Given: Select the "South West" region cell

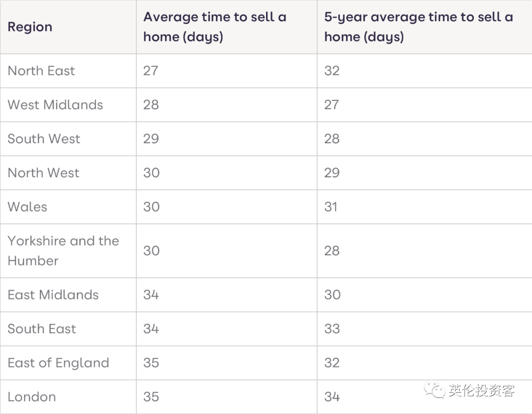Looking at the screenshot, I should pyautogui.click(x=44, y=139).
